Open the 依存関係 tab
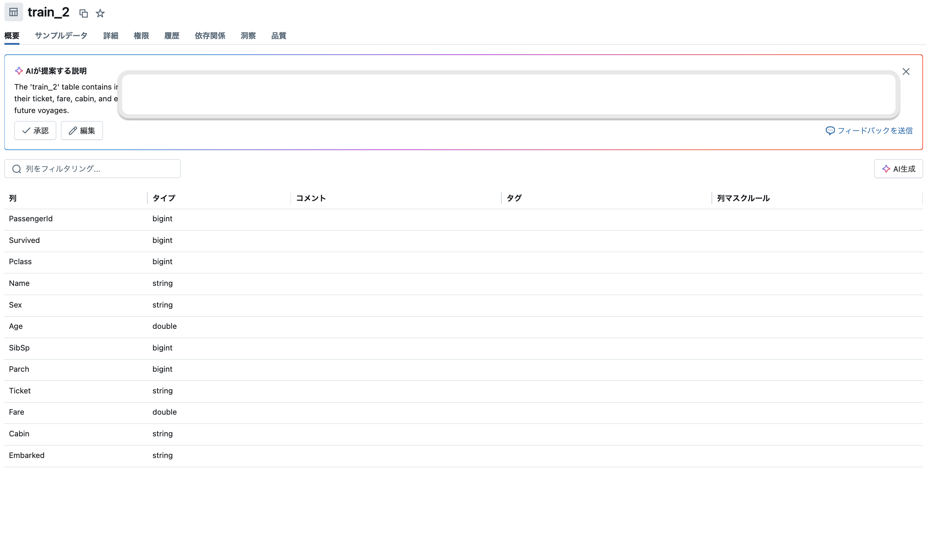Viewport: 926px width, 560px height. 210,36
